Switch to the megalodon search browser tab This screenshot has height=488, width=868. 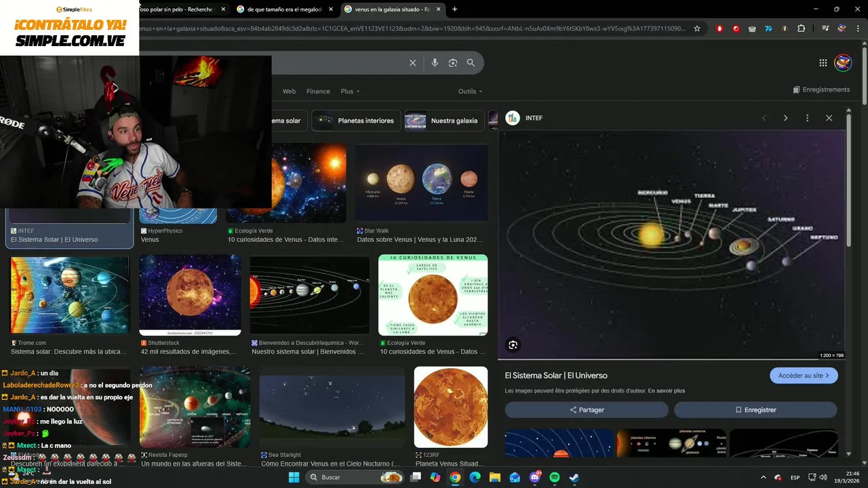[x=285, y=9]
